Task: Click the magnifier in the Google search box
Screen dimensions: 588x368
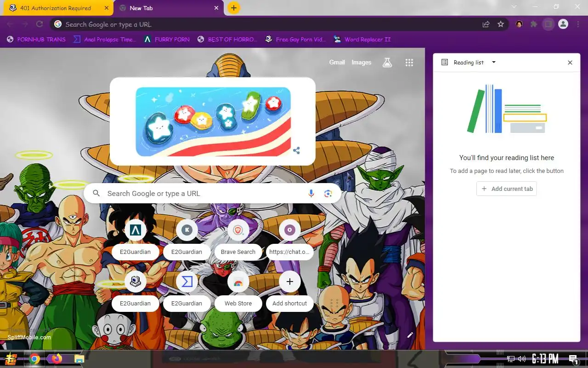Action: click(x=96, y=194)
